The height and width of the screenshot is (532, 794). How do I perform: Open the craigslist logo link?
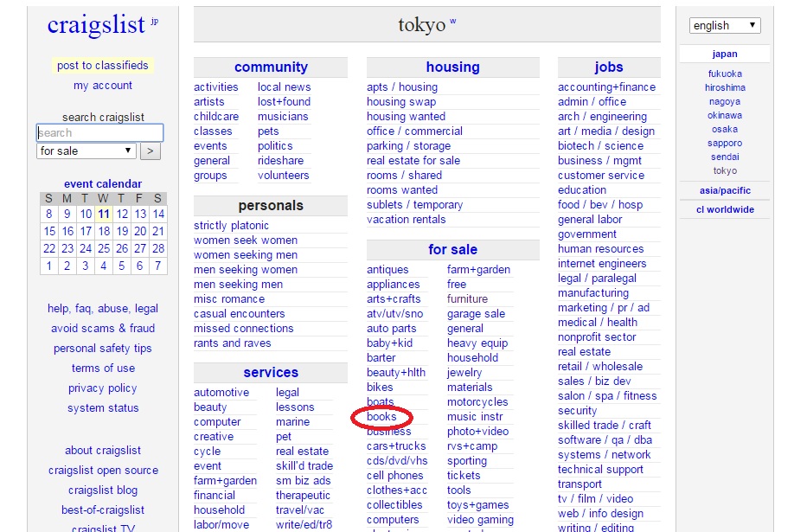96,25
